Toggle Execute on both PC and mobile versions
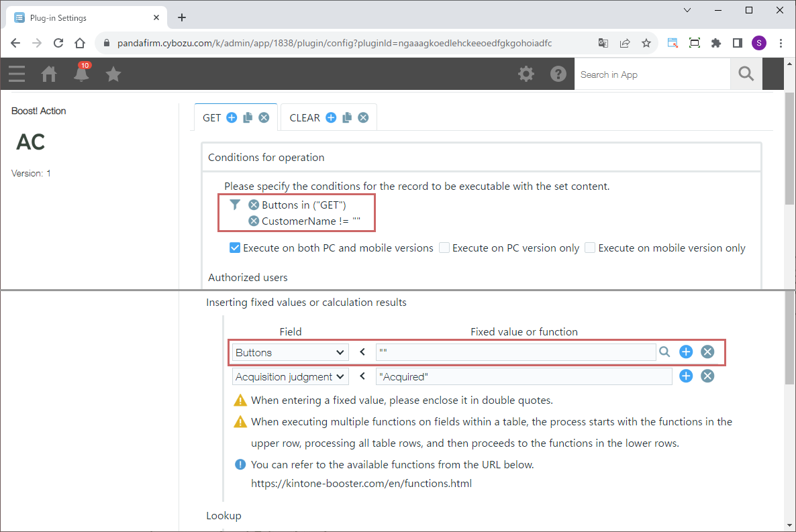 tap(235, 248)
